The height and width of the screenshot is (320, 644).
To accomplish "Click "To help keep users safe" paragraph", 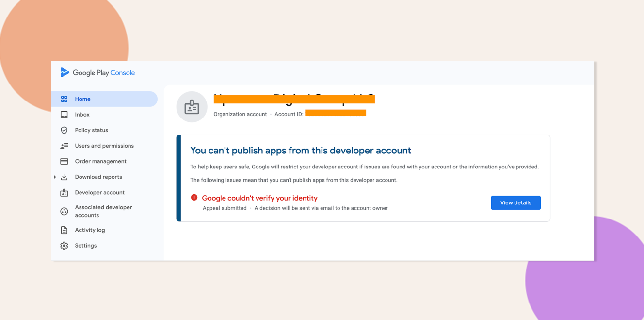I will pyautogui.click(x=364, y=167).
